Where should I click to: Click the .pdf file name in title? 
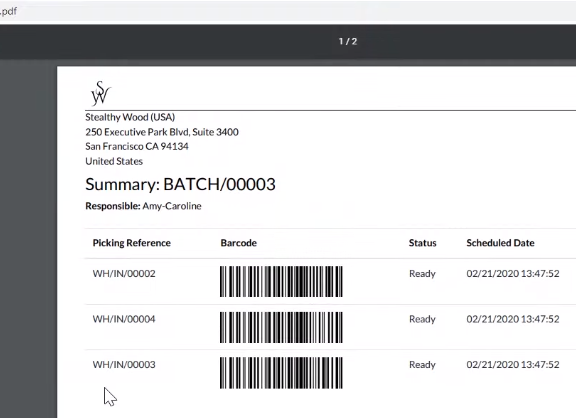coord(8,11)
